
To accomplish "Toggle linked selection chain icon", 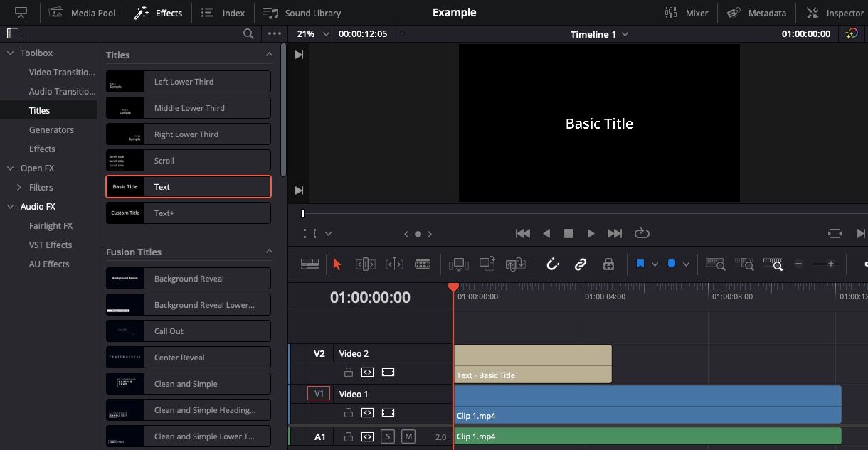I will click(x=581, y=264).
